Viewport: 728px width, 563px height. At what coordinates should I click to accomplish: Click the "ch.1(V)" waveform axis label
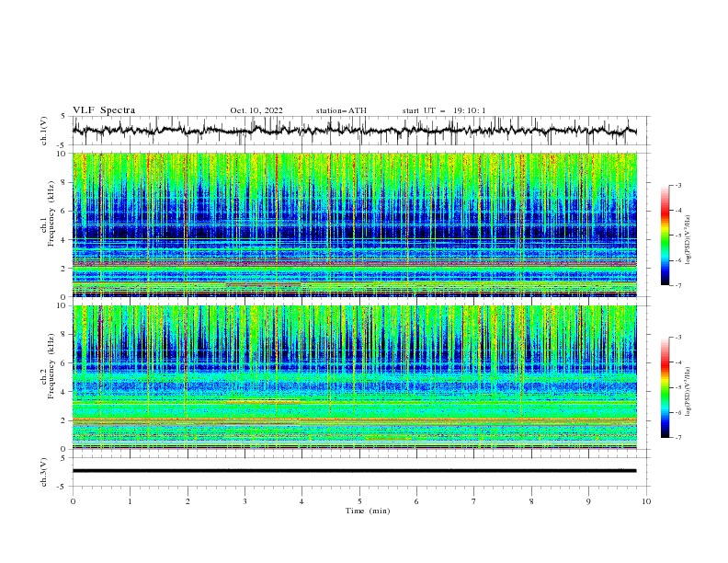click(x=44, y=131)
